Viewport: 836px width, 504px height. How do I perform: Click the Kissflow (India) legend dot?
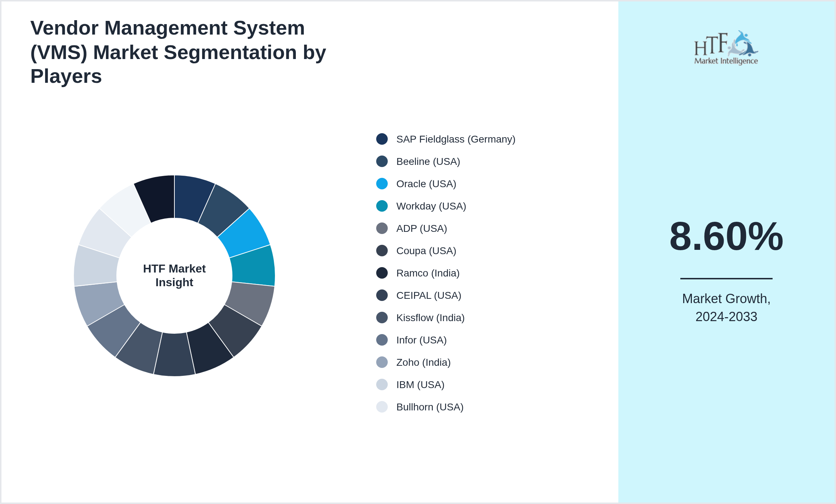(382, 318)
